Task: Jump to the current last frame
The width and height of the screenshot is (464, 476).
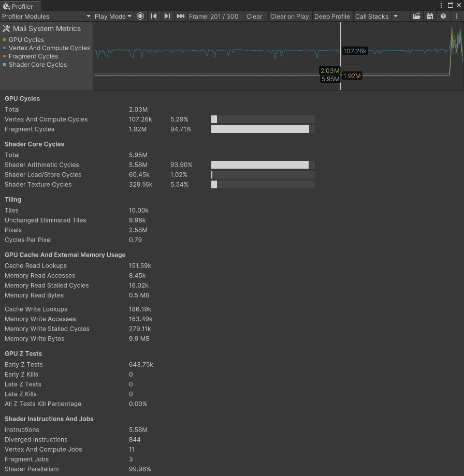Action: (x=180, y=16)
